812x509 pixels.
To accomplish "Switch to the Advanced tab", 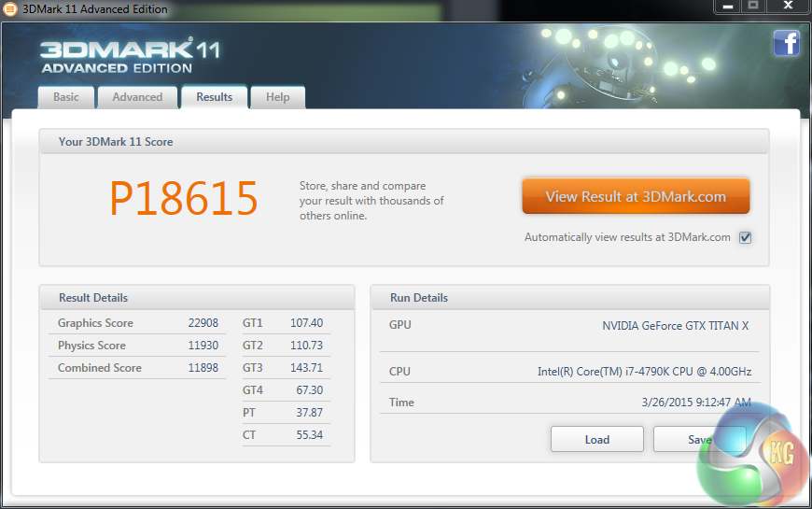I will coord(137,97).
